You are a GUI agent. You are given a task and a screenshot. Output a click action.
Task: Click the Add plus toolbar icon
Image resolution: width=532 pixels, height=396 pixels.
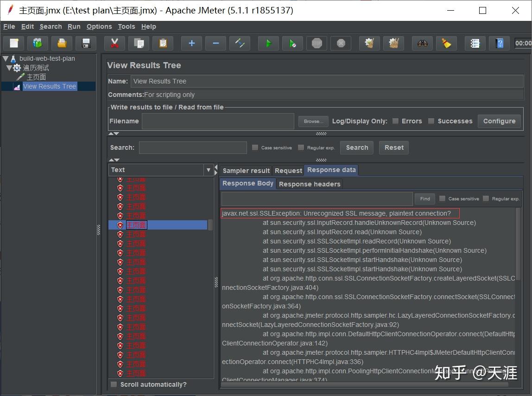point(191,43)
